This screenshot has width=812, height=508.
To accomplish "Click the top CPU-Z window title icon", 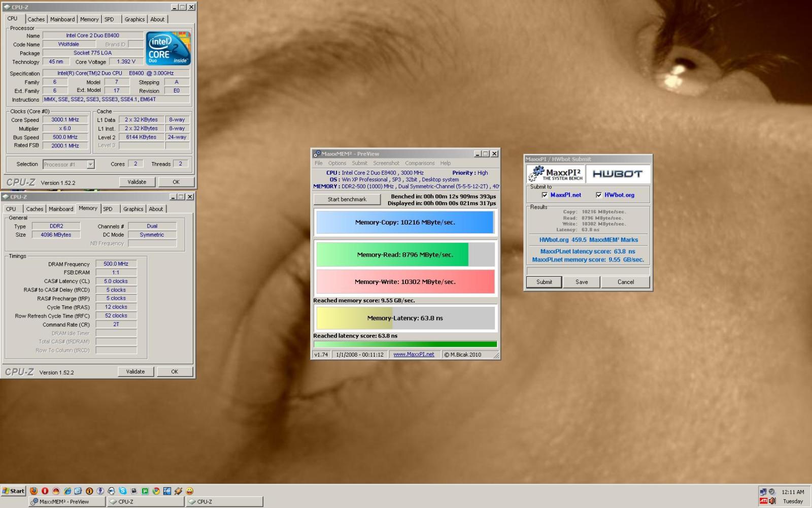I will point(7,7).
